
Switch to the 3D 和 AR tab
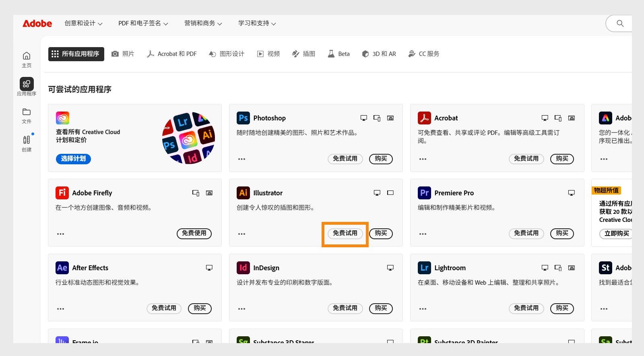point(379,54)
